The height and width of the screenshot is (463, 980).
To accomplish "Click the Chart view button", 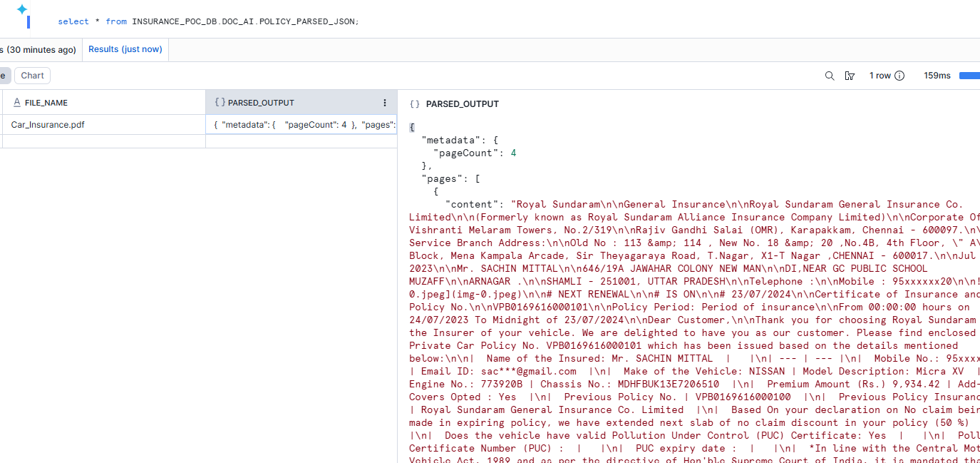I will pos(31,75).
